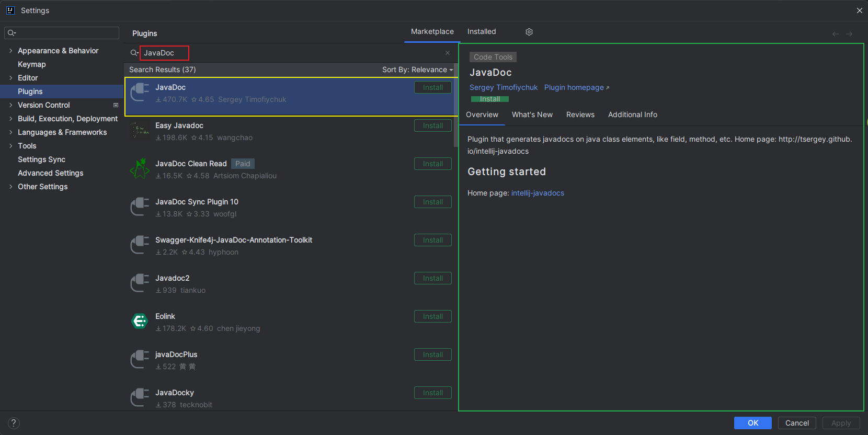Close the Settings dialog

[860, 10]
